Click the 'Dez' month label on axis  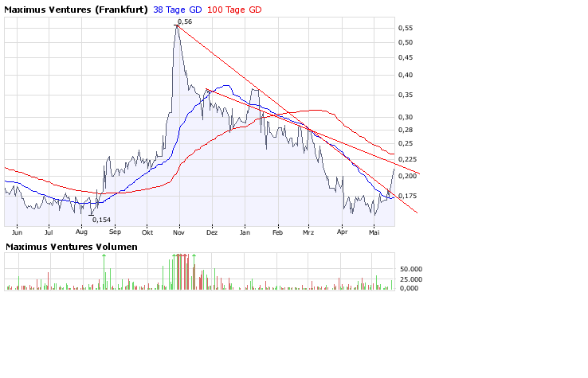coord(212,232)
